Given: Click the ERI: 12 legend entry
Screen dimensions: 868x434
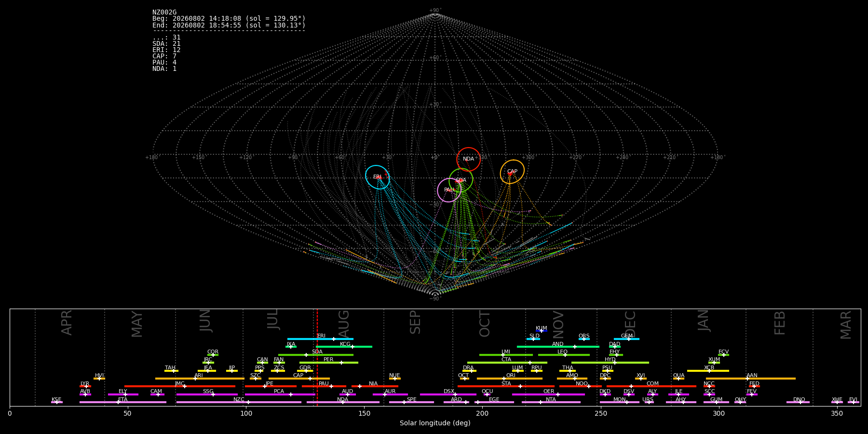Looking at the screenshot, I should (166, 50).
